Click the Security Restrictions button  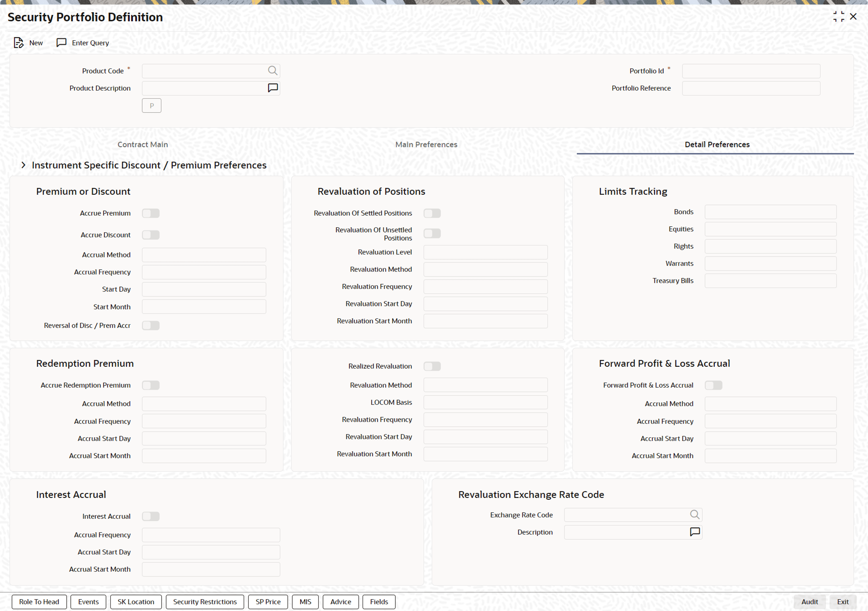coord(205,601)
